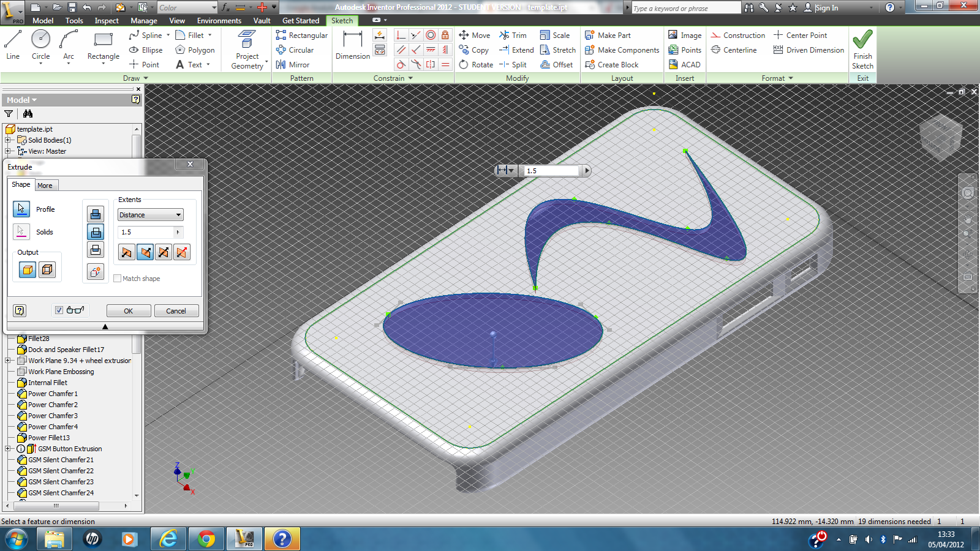The image size is (980, 551).
Task: Toggle the Match shape checkbox
Action: 117,278
